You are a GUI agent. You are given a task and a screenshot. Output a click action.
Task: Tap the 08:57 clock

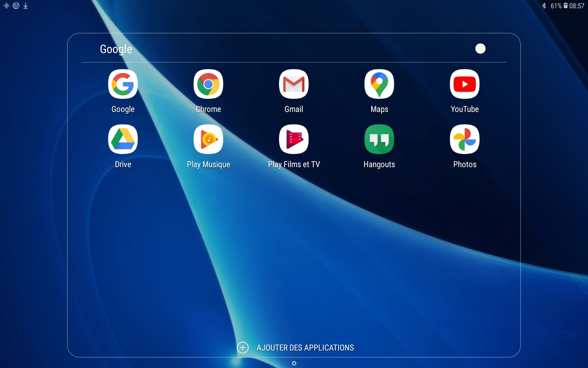point(577,6)
